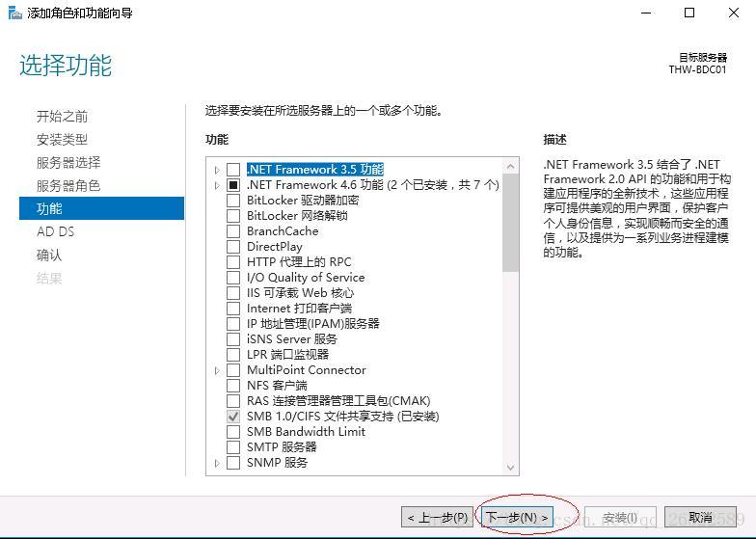Minimize the wizard window
Screen dimensions: 756x539
click(646, 13)
